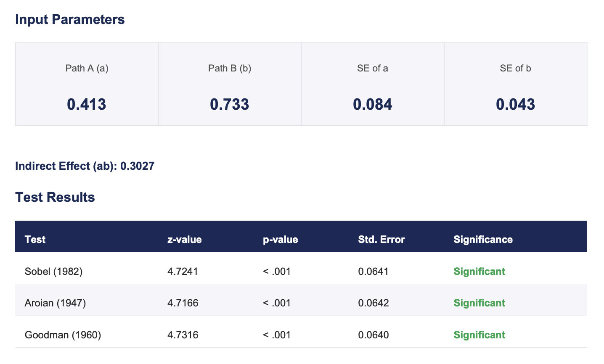Click the Significant label in Goodman row
The width and height of the screenshot is (604, 364).
pyautogui.click(x=479, y=335)
